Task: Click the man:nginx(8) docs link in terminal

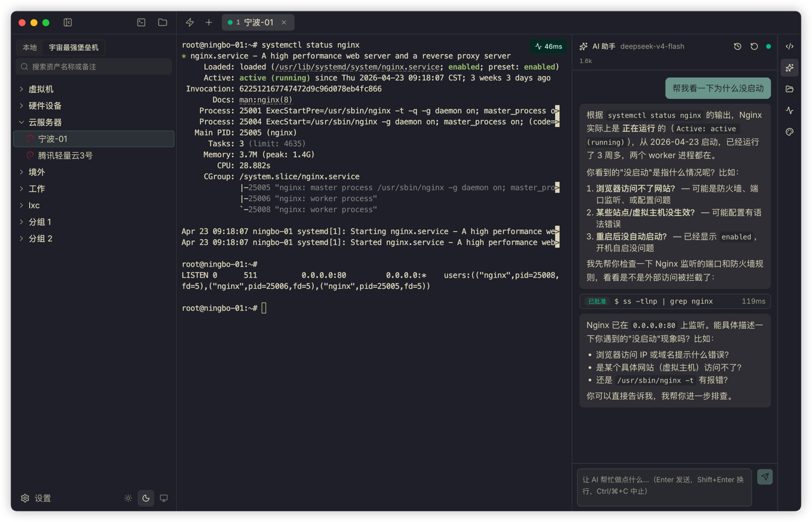Action: click(x=266, y=100)
